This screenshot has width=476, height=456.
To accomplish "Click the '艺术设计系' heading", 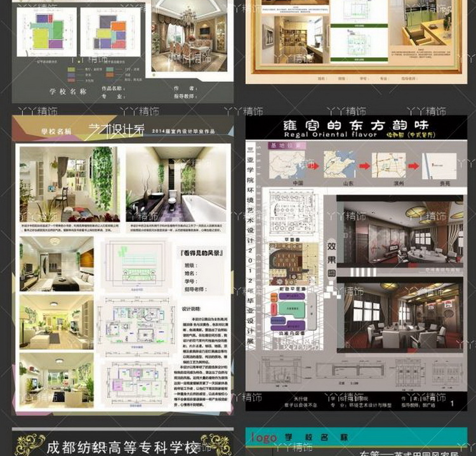I will [x=117, y=130].
